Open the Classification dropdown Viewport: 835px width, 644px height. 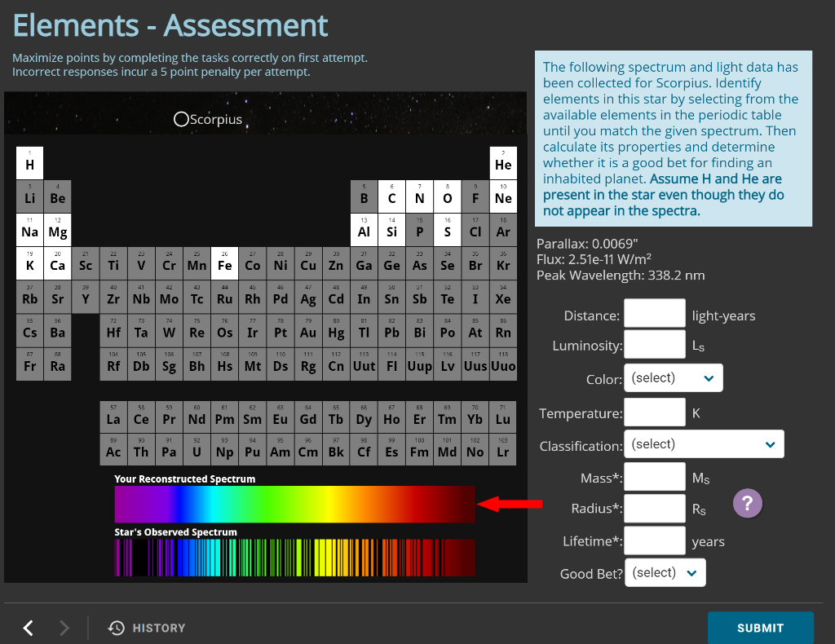(704, 443)
